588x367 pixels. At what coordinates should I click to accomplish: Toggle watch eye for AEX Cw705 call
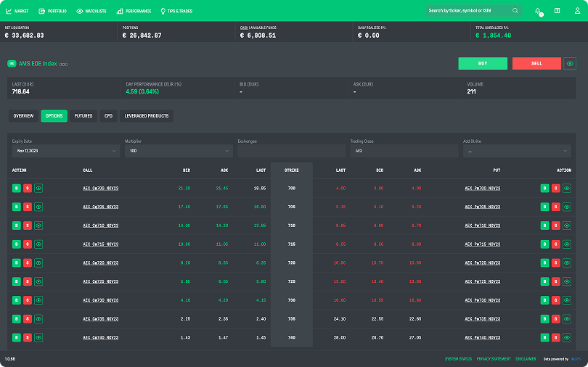[x=38, y=207]
